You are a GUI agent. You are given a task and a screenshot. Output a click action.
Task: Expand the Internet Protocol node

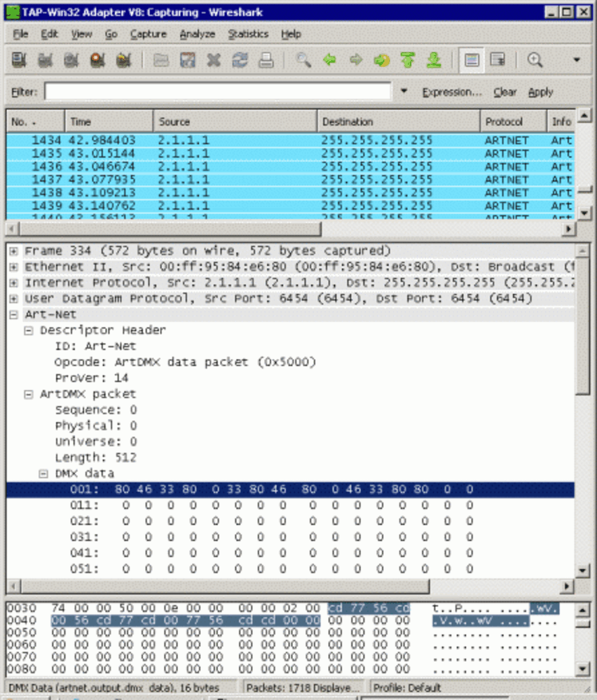pos(14,283)
